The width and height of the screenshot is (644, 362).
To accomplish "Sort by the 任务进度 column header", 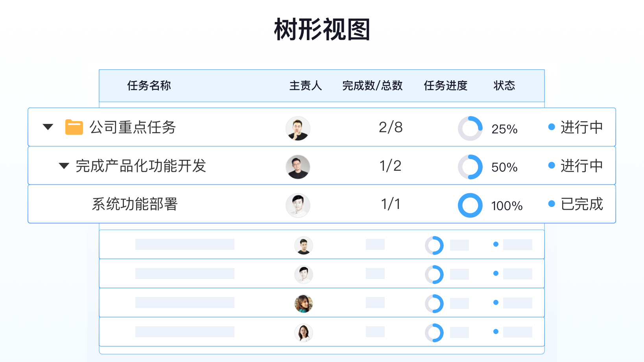I will [x=445, y=85].
